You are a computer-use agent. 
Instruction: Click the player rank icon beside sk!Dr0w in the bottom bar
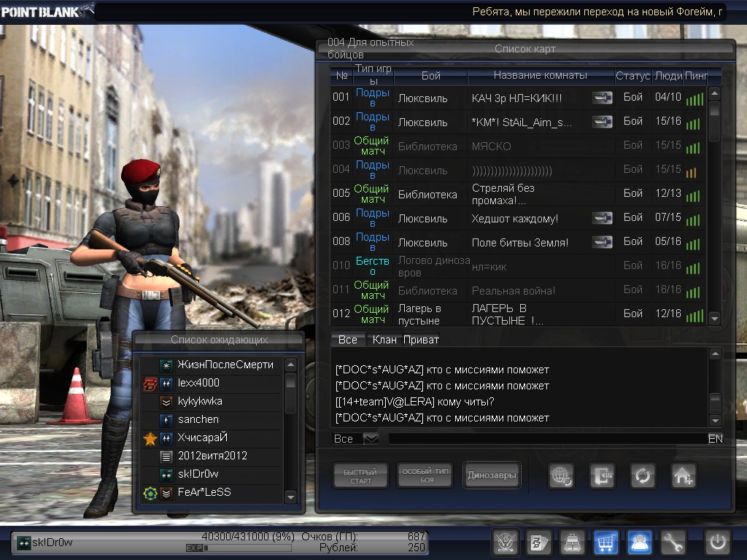[23, 542]
